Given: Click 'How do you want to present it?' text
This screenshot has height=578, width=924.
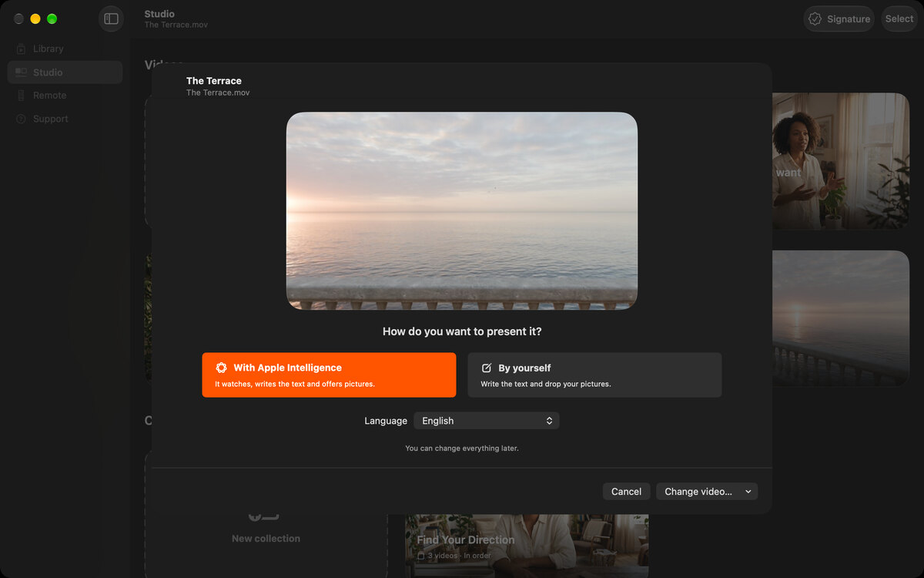Looking at the screenshot, I should click(x=462, y=331).
